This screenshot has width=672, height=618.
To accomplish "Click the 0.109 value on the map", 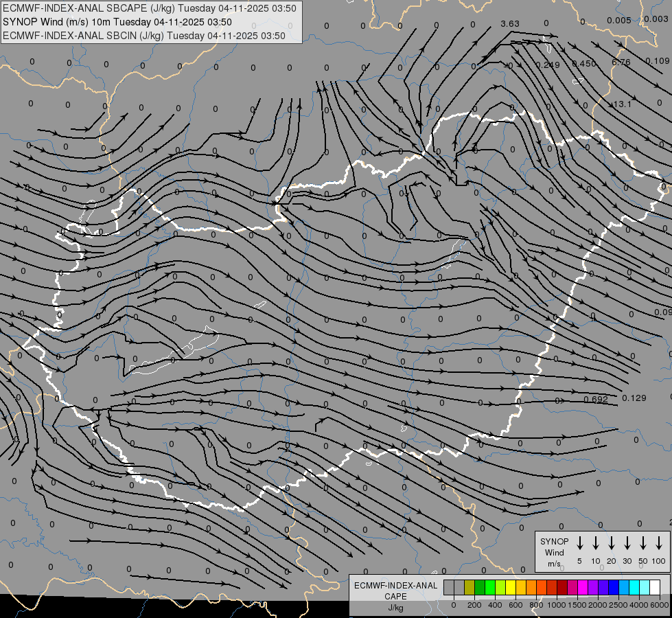I will pos(658,61).
